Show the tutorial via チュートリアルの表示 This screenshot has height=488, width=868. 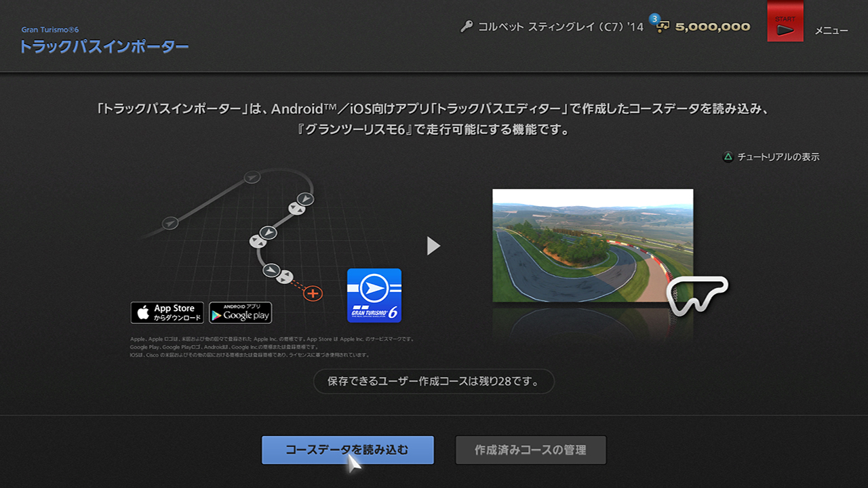pyautogui.click(x=778, y=157)
